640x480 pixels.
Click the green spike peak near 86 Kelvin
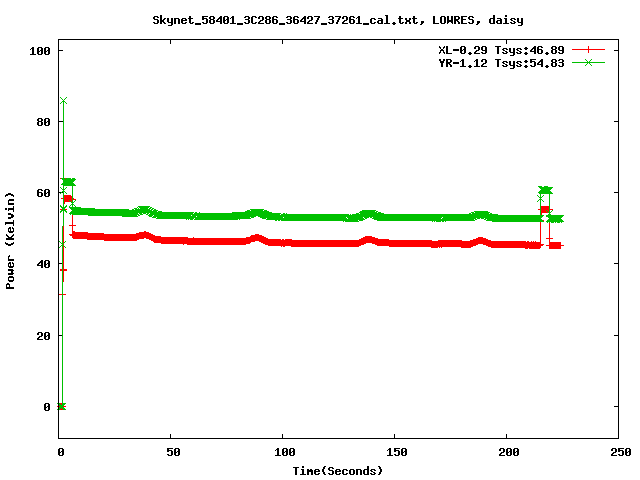point(63,100)
